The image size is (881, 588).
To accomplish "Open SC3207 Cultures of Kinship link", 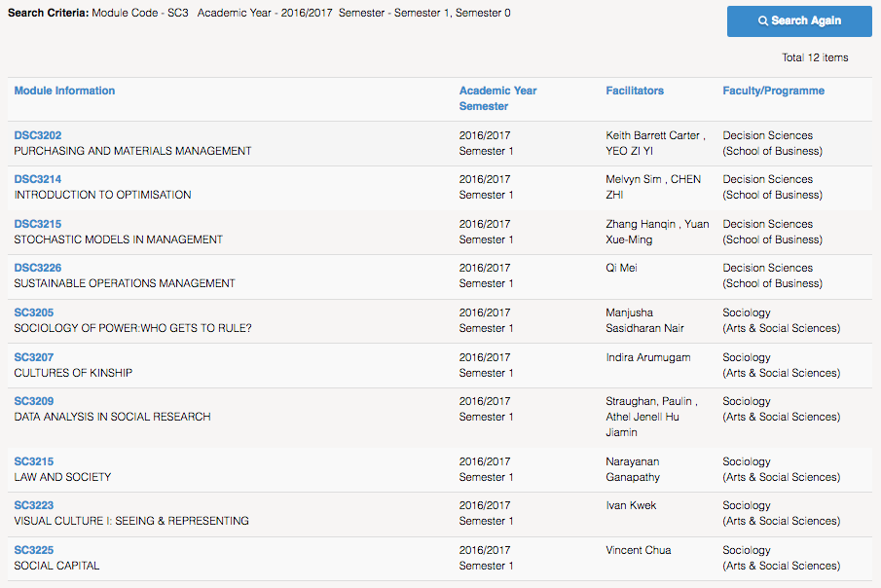I will click(34, 357).
